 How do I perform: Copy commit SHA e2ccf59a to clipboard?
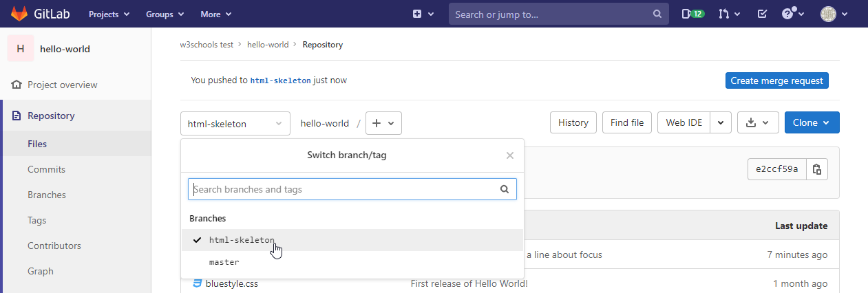tap(816, 169)
